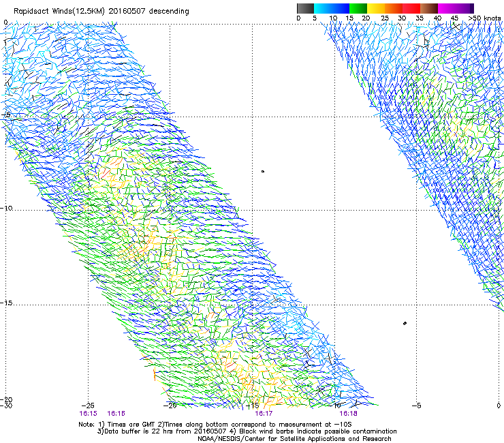Click the cyan 5–10 knots color segment
This screenshot has height=443, width=504.
(x=323, y=8)
